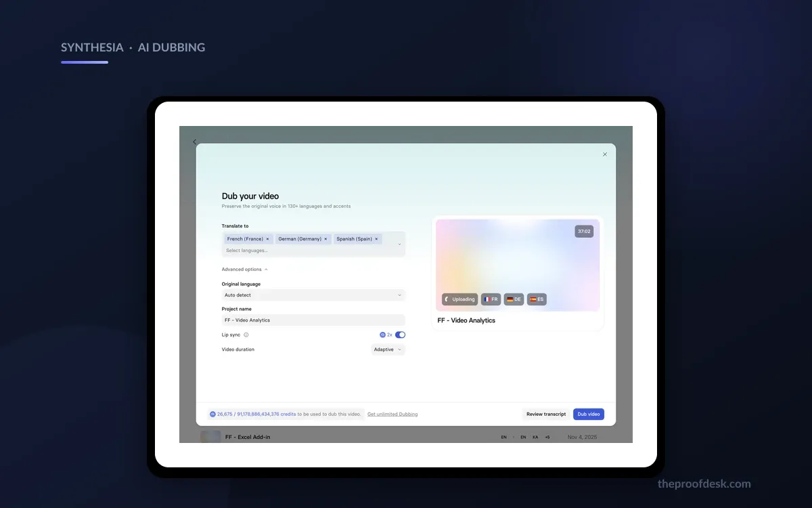Click the KA language badge in background row
812x508 pixels.
(535, 437)
